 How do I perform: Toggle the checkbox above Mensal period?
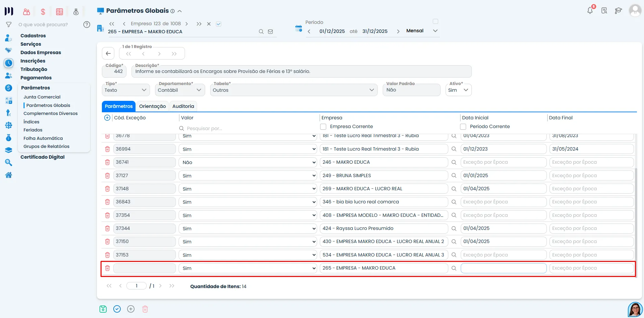(435, 21)
